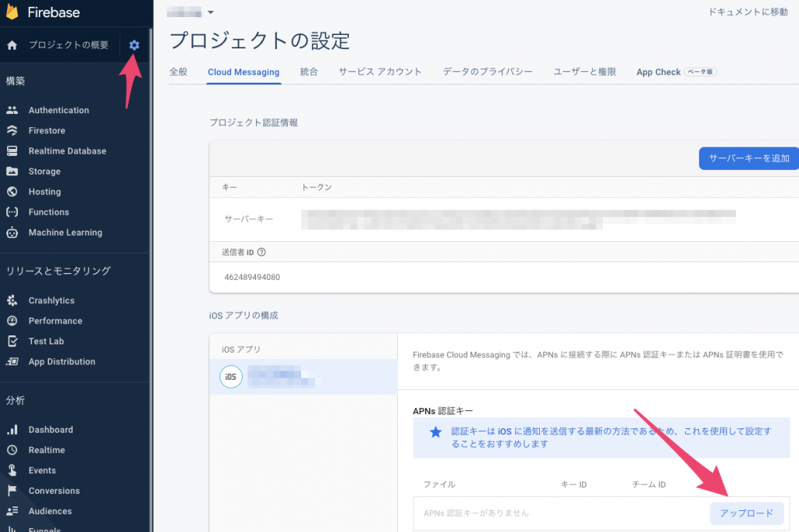Open the Storage section
The height and width of the screenshot is (532, 799).
coord(44,171)
